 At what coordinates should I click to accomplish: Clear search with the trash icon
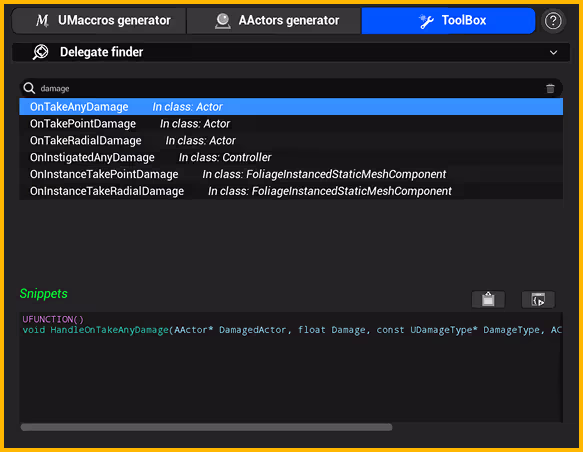pyautogui.click(x=550, y=88)
